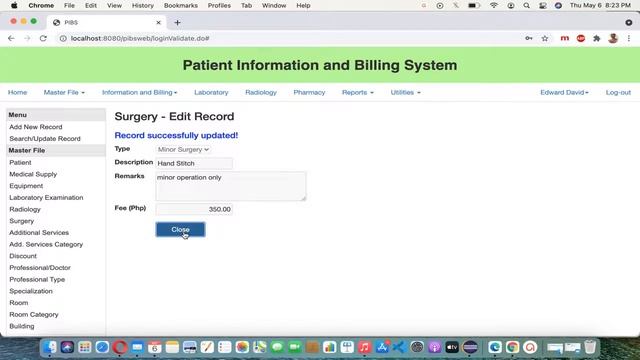Expand the Utilities navigation dropdown

[x=405, y=92]
